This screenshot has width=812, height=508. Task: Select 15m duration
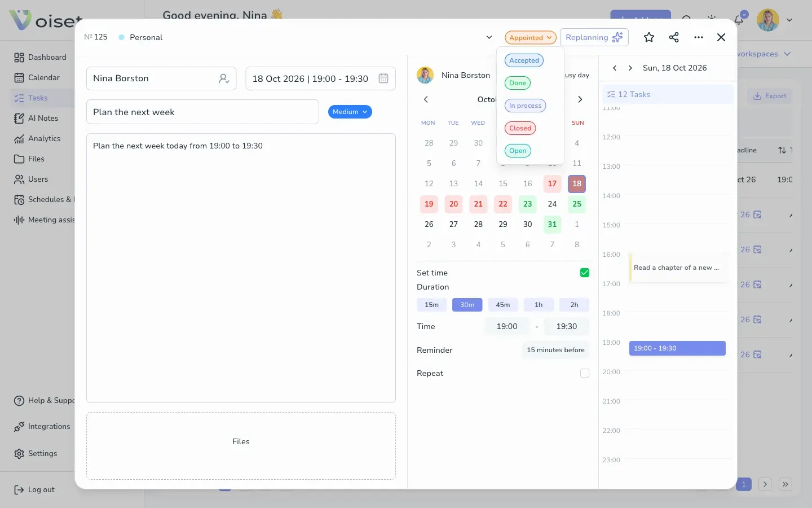click(431, 305)
